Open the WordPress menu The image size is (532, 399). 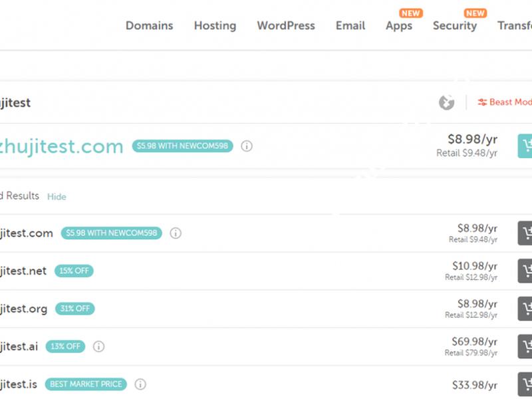(x=286, y=25)
